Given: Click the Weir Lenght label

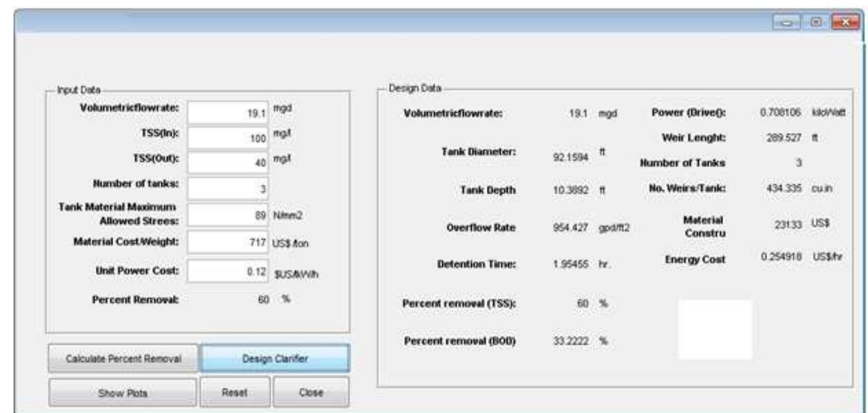Looking at the screenshot, I should click(x=693, y=138).
